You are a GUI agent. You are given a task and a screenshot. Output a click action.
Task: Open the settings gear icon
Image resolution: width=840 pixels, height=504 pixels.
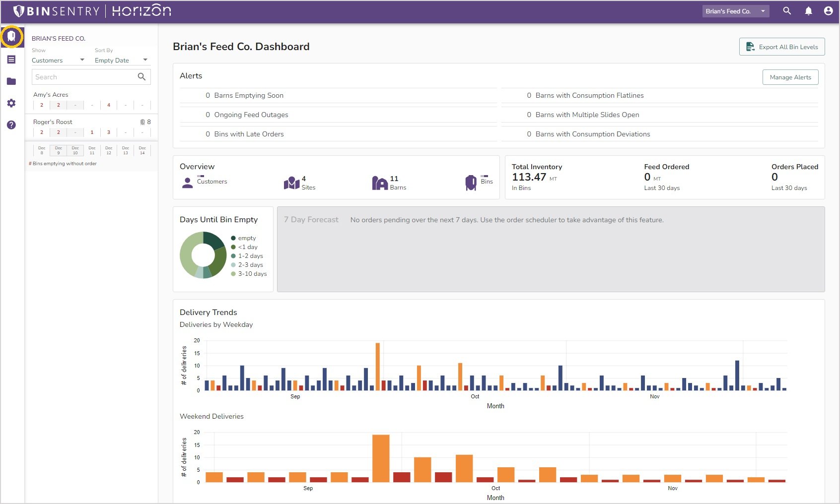click(x=11, y=103)
